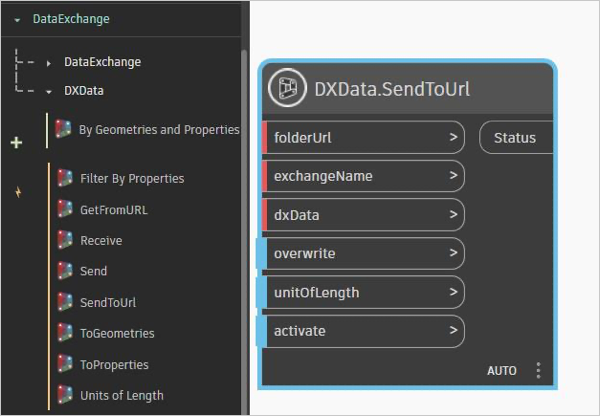The image size is (600, 416).
Task: Click the lightning bolt action category icon
Action: tap(16, 192)
